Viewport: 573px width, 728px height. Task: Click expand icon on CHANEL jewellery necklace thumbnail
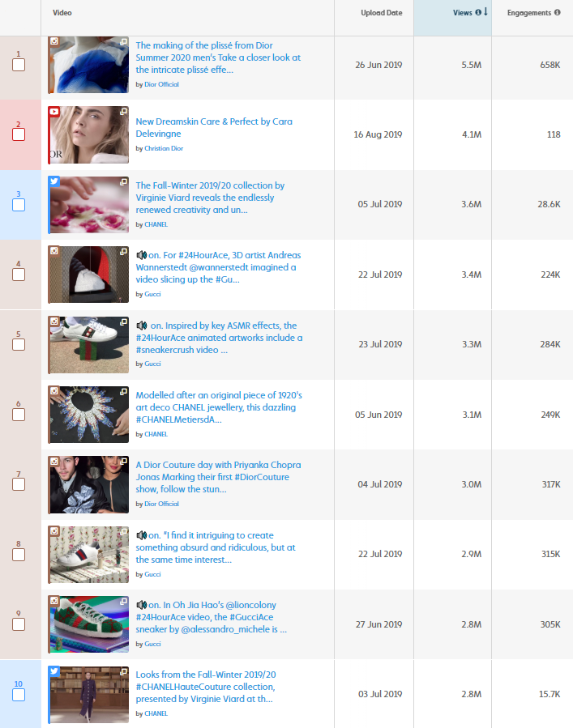tap(124, 391)
